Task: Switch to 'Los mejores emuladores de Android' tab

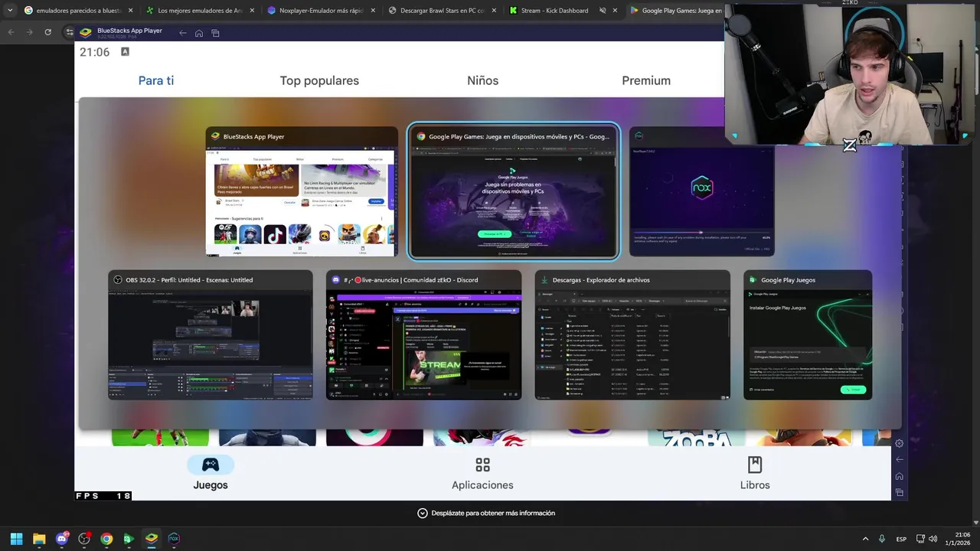Action: [201, 11]
